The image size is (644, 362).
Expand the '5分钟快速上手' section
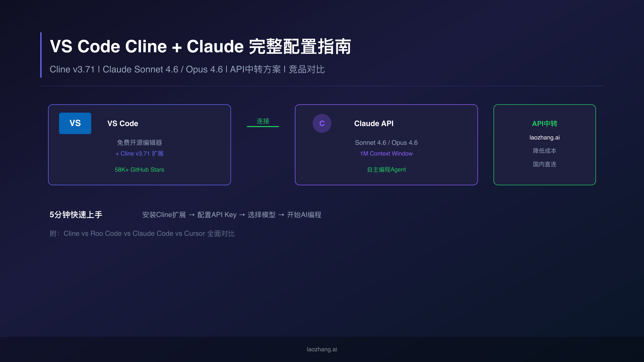pos(76,215)
